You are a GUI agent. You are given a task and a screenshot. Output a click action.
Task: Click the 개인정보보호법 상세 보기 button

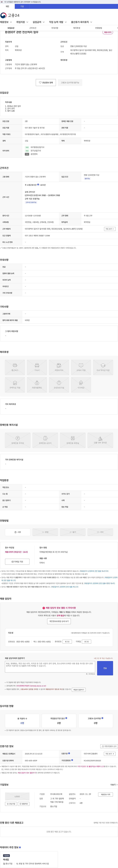click(x=59, y=621)
